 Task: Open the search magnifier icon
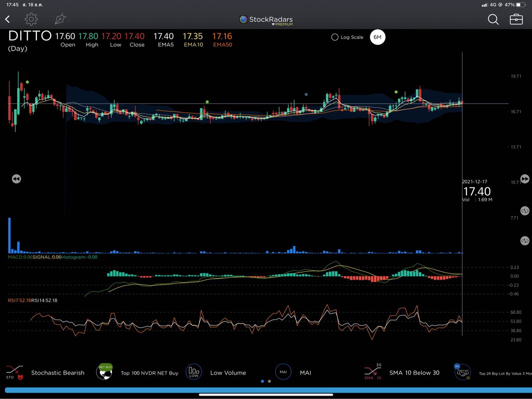(x=493, y=20)
